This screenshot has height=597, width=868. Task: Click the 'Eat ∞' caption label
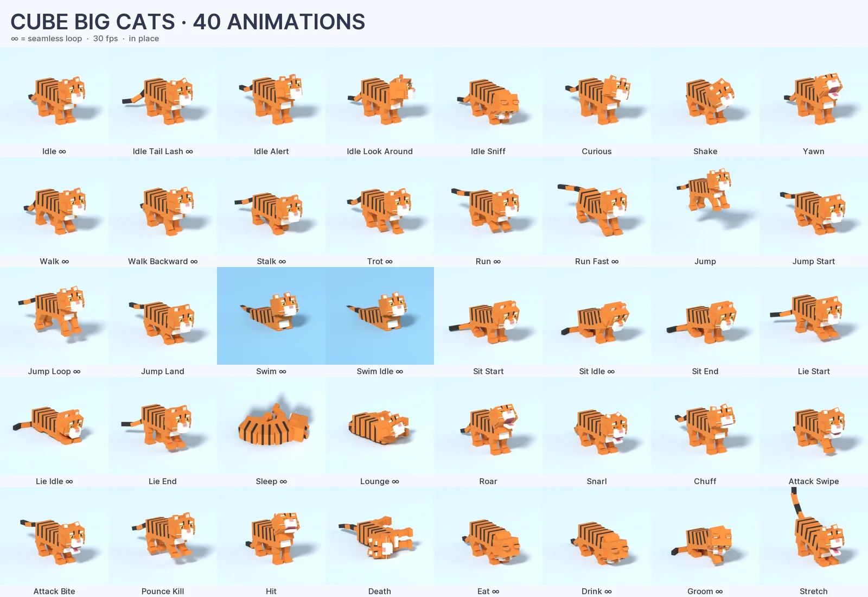488,591
